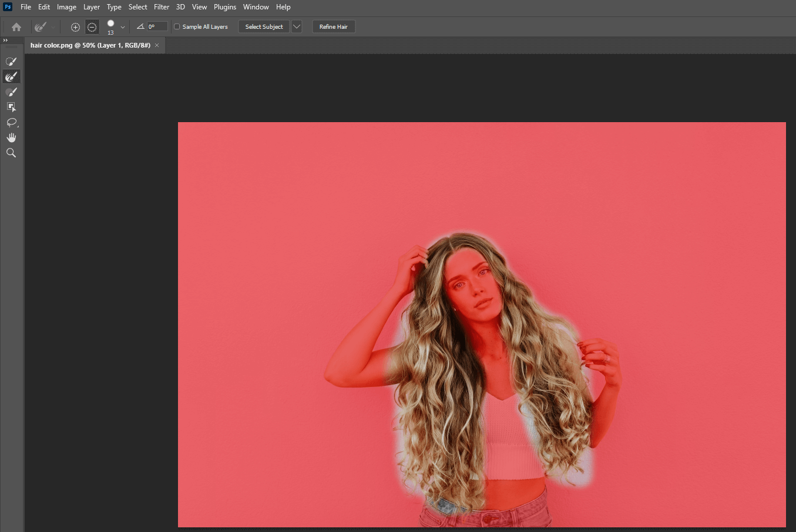Select the Lasso tool
The width and height of the screenshot is (796, 532).
pos(11,122)
